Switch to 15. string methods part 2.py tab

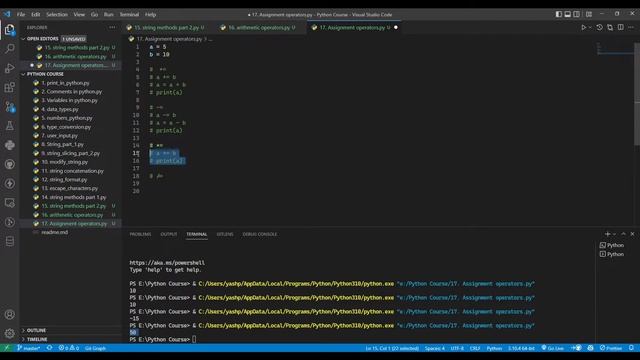[x=166, y=27]
